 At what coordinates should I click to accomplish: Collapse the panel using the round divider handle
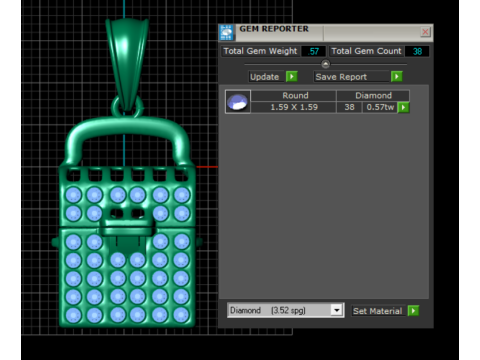[326, 64]
